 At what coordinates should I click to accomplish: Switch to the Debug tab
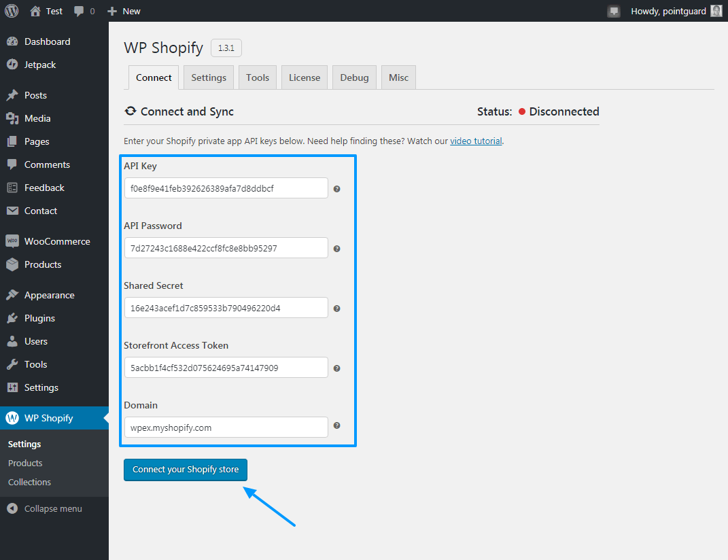click(x=354, y=77)
